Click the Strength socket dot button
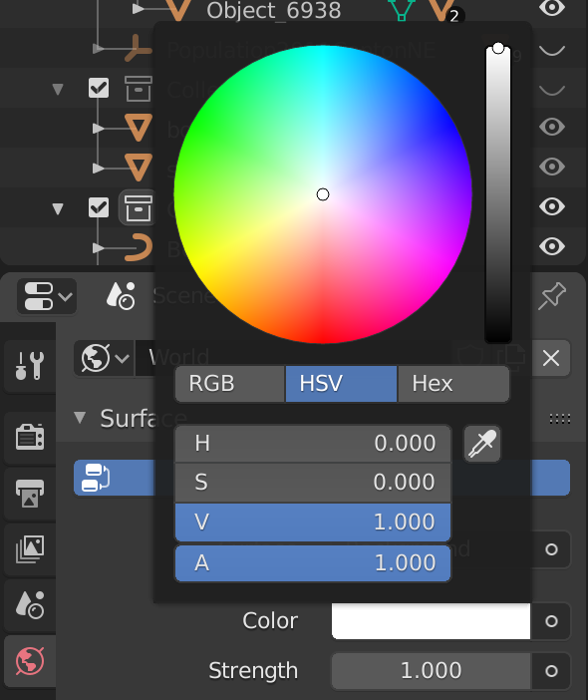The width and height of the screenshot is (588, 700). click(x=551, y=671)
